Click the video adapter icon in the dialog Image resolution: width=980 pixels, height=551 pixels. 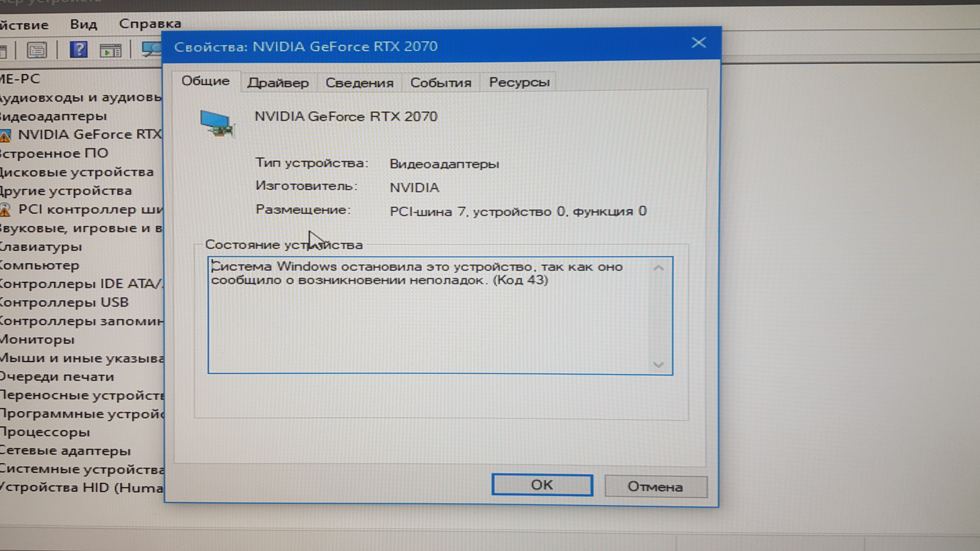217,123
